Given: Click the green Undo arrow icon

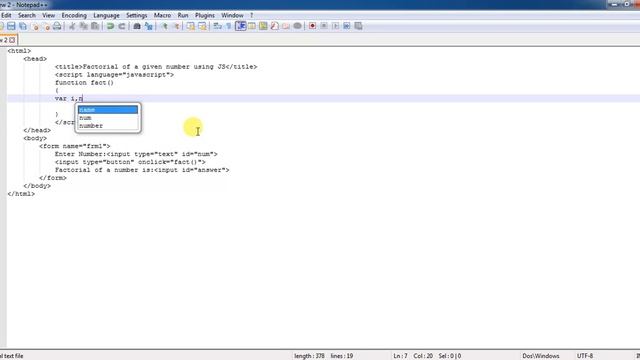Looking at the screenshot, I should [x=110, y=26].
